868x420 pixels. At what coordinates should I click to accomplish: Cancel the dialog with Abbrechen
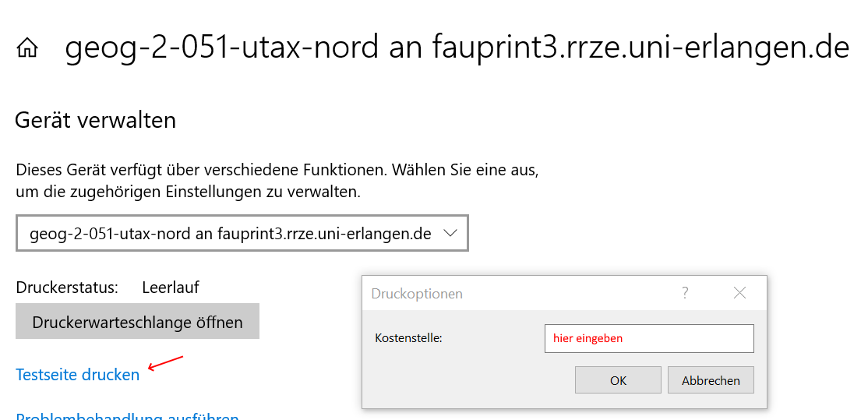(711, 380)
